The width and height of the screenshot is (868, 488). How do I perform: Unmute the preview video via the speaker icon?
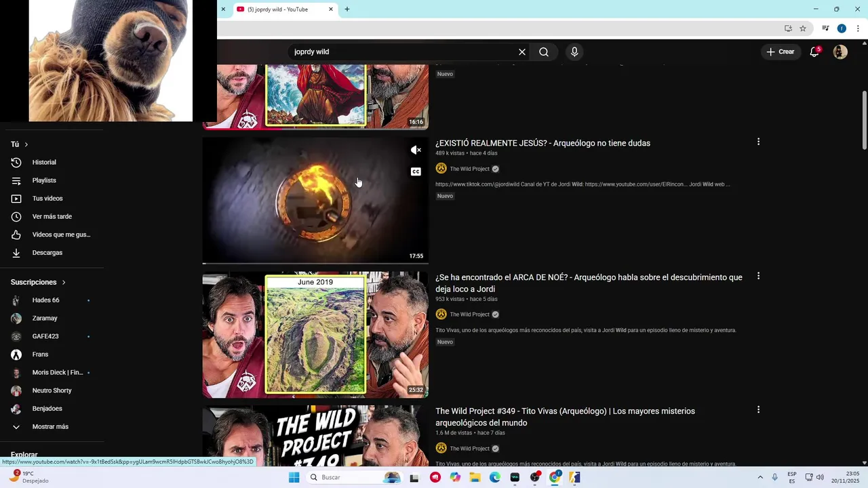click(x=416, y=150)
